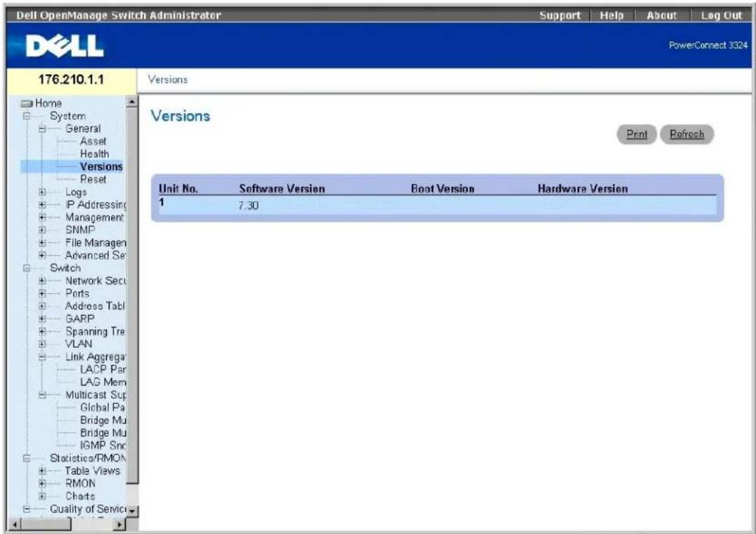Collapse the System tree node
Image resolution: width=756 pixels, height=534 pixels.
point(27,116)
